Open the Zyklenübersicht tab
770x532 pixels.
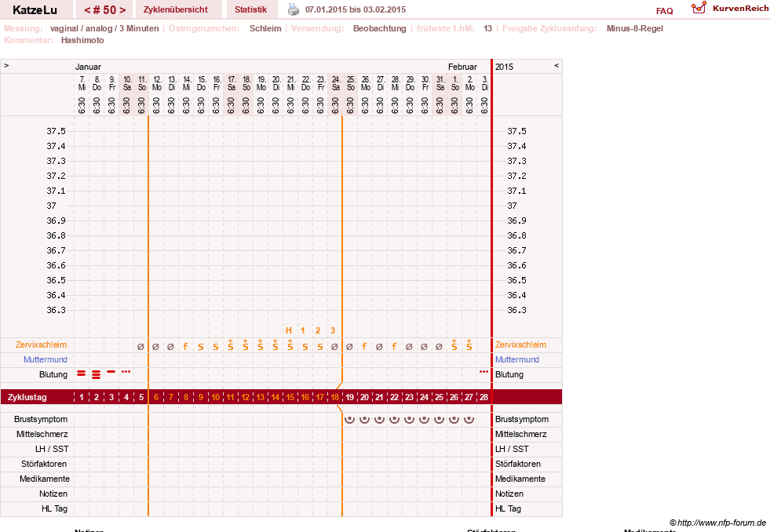176,9
